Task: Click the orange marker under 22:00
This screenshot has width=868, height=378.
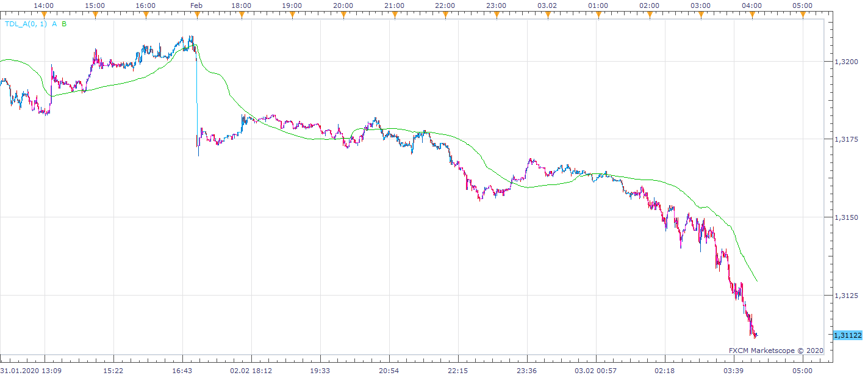Action: point(445,14)
